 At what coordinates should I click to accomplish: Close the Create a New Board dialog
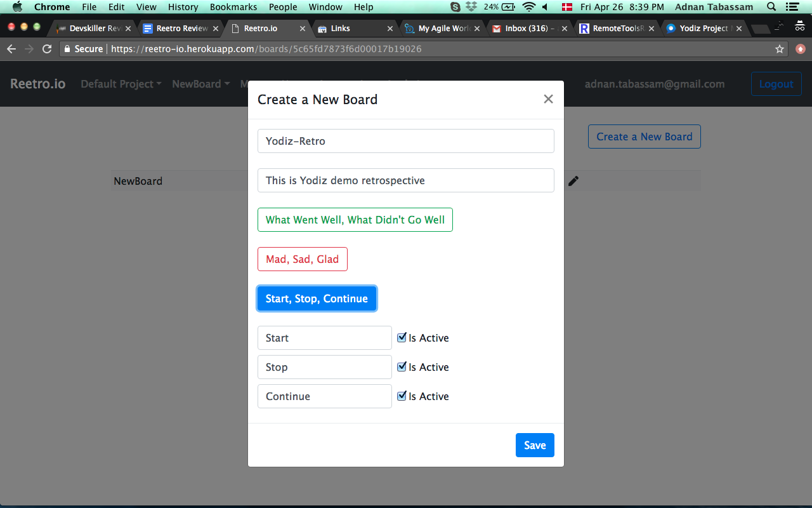tap(549, 99)
